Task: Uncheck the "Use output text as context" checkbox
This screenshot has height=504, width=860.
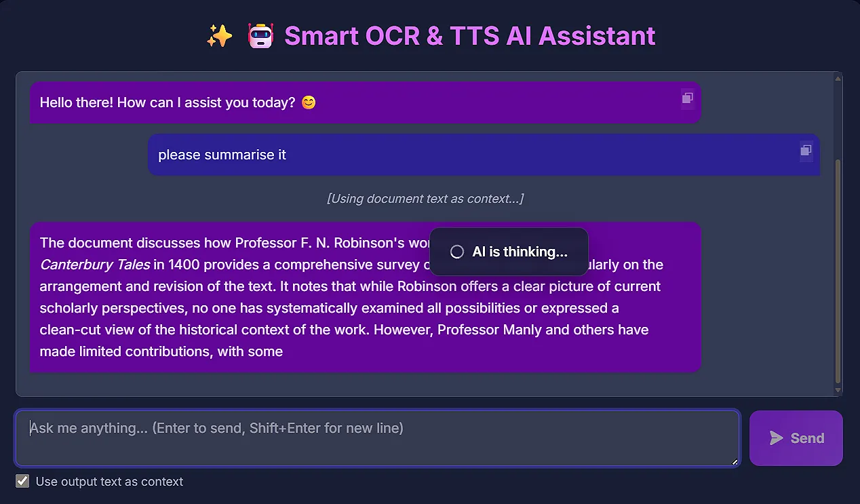Action: [x=23, y=482]
